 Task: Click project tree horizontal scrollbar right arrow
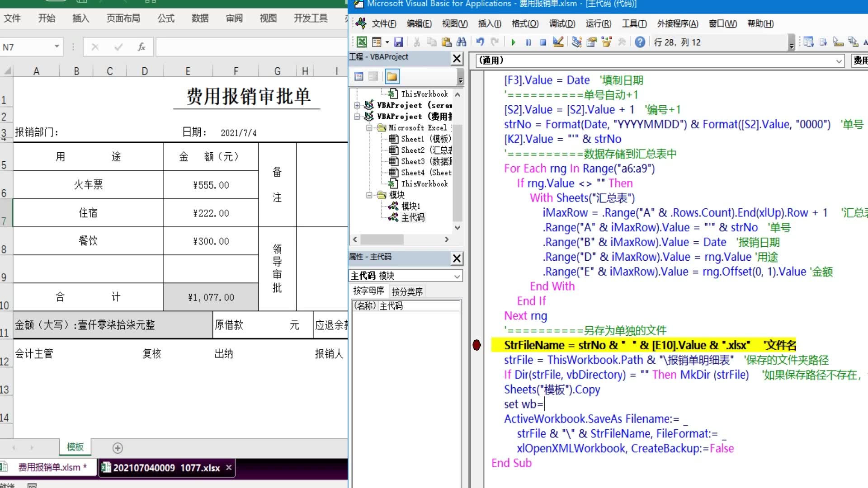[447, 239]
